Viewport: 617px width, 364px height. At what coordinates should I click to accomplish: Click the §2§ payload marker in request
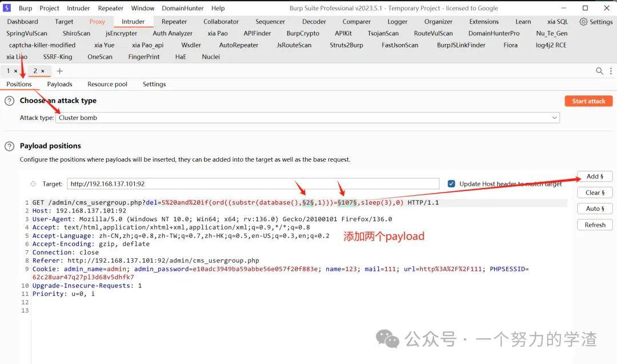pyautogui.click(x=308, y=203)
